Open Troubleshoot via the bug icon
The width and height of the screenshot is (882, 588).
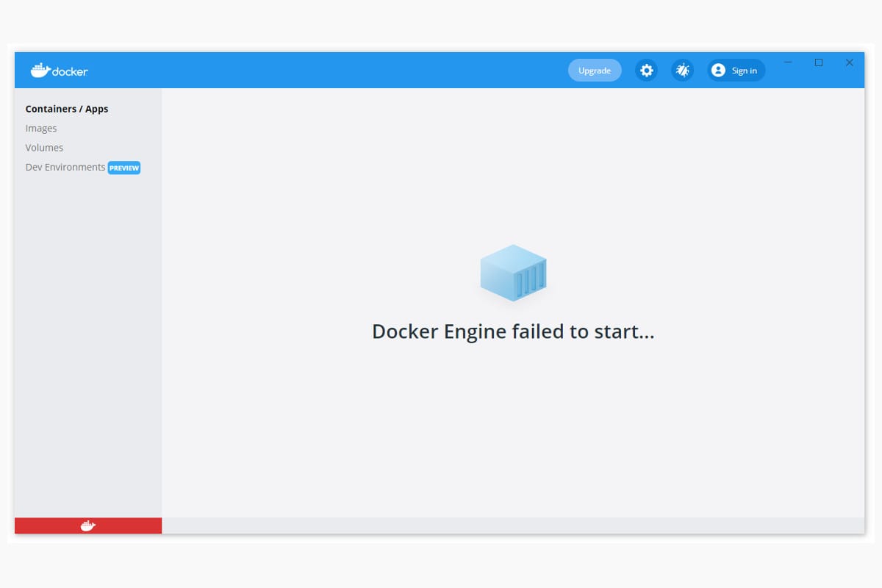[683, 71]
